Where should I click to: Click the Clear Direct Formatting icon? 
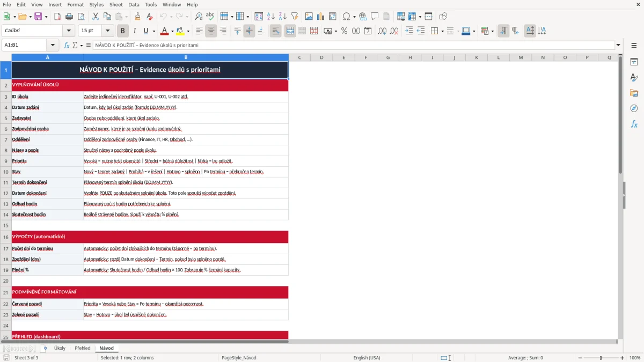[149, 17]
